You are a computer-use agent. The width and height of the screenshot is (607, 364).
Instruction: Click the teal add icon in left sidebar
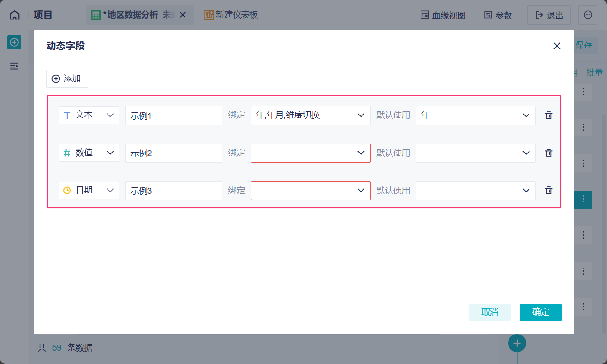pos(14,42)
